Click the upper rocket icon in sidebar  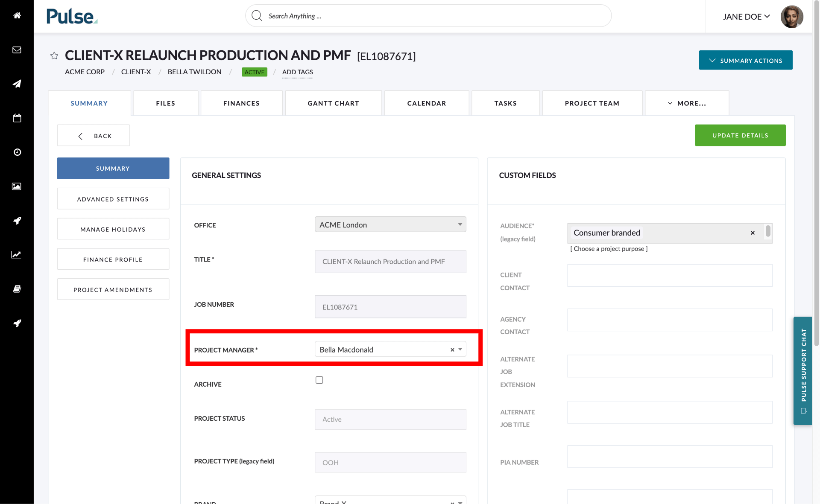point(17,220)
